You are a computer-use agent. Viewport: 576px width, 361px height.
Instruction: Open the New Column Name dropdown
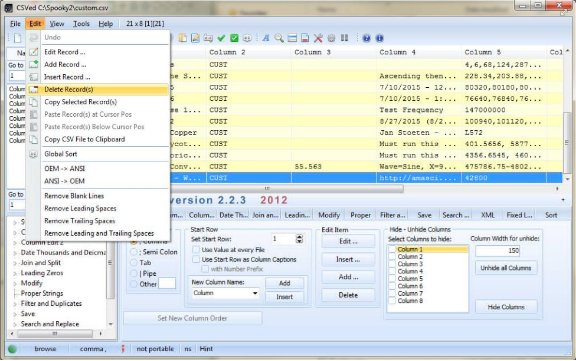click(x=255, y=293)
